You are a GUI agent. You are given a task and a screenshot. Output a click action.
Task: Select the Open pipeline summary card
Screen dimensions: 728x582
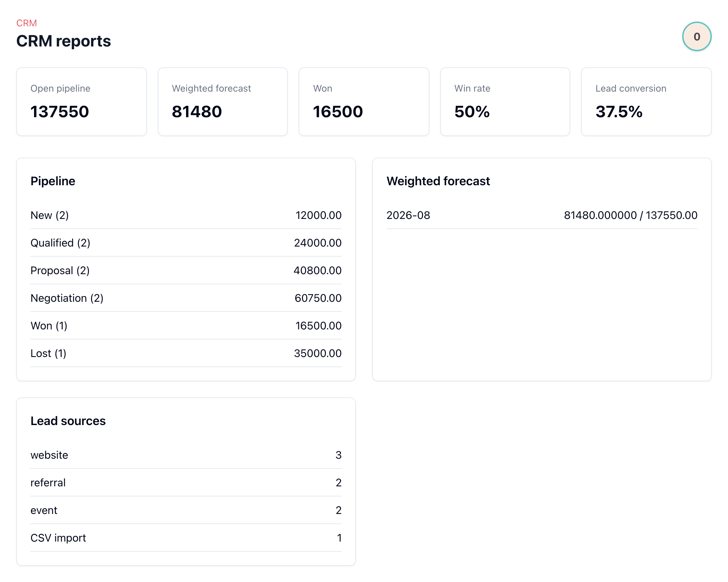(x=81, y=102)
